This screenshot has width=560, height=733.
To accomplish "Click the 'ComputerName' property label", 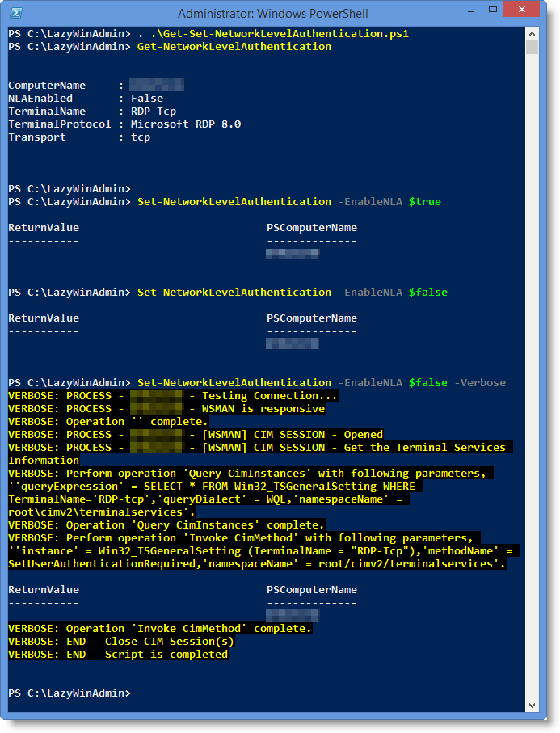I will [47, 85].
